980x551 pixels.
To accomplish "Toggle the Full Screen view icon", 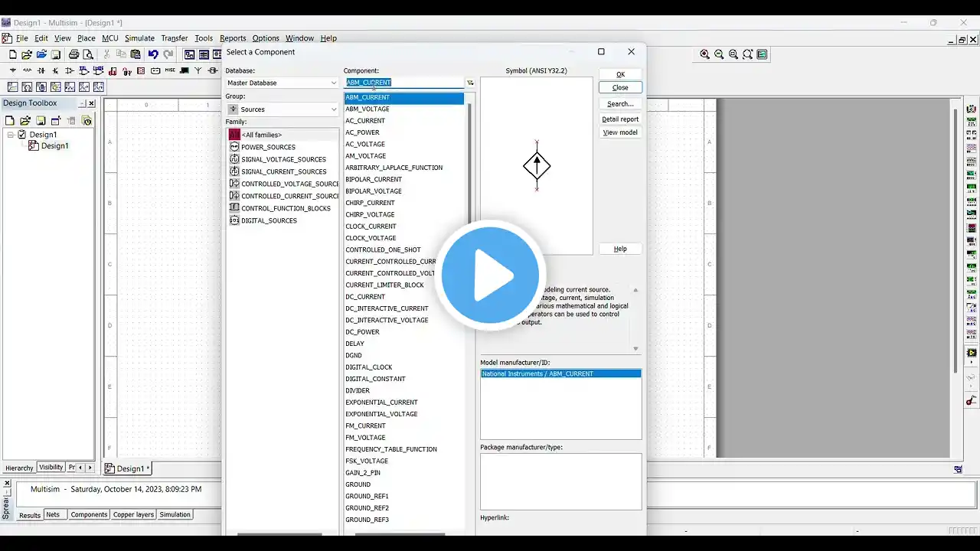I will coord(763,54).
